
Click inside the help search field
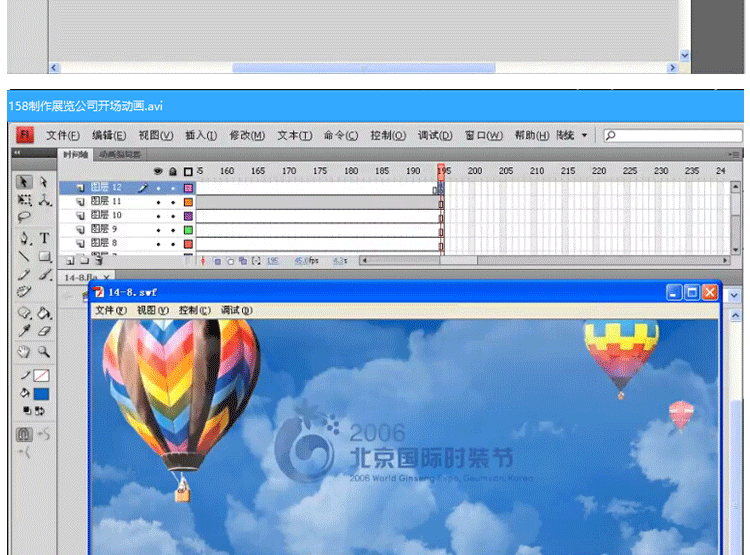click(x=673, y=135)
